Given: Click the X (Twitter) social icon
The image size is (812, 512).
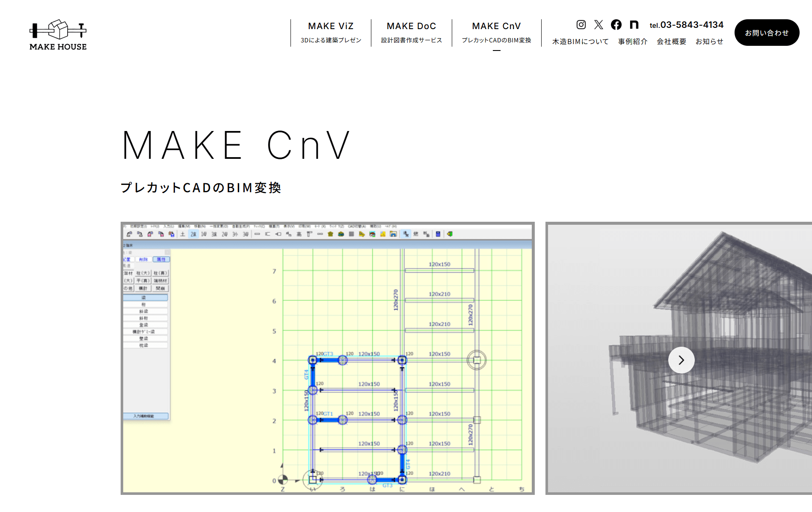Looking at the screenshot, I should tap(599, 25).
